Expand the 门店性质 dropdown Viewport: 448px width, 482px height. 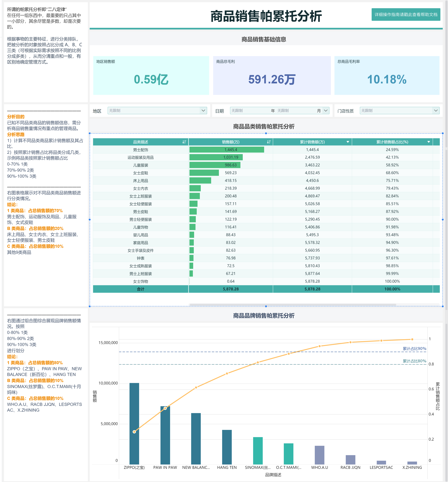436,111
